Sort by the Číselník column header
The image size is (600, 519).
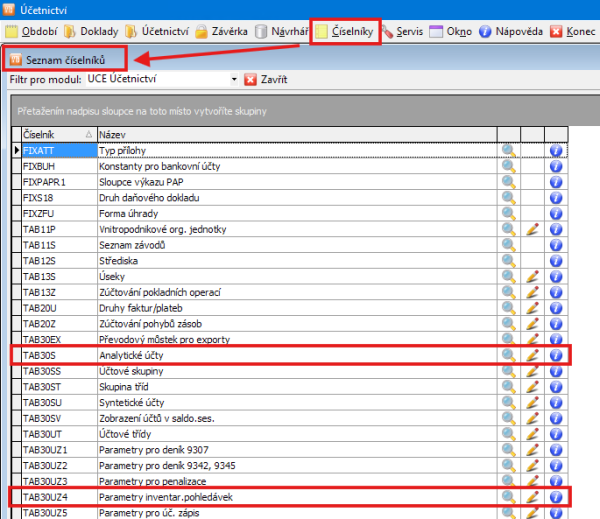(55, 134)
